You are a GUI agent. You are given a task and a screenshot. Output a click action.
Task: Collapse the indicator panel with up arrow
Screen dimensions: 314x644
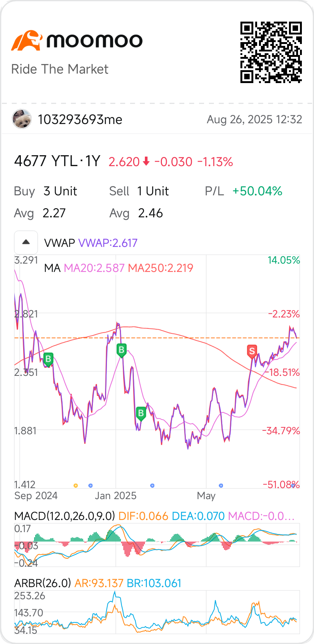[26, 242]
